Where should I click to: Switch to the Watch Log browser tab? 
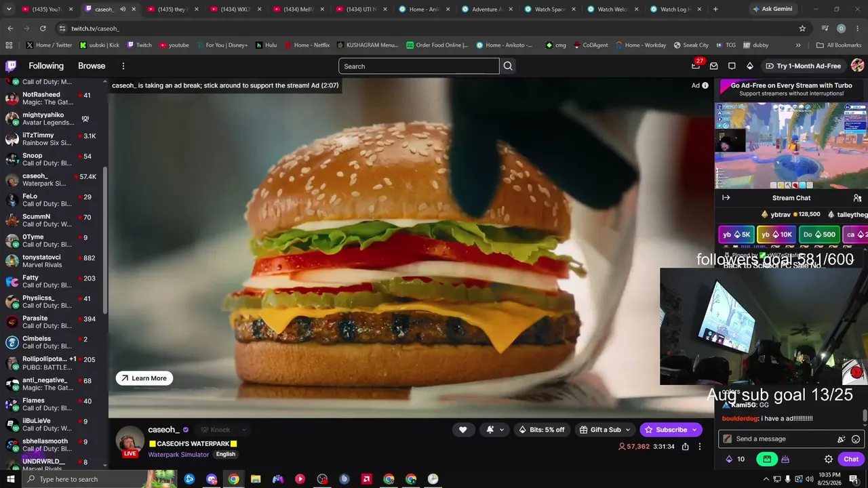[x=675, y=9]
